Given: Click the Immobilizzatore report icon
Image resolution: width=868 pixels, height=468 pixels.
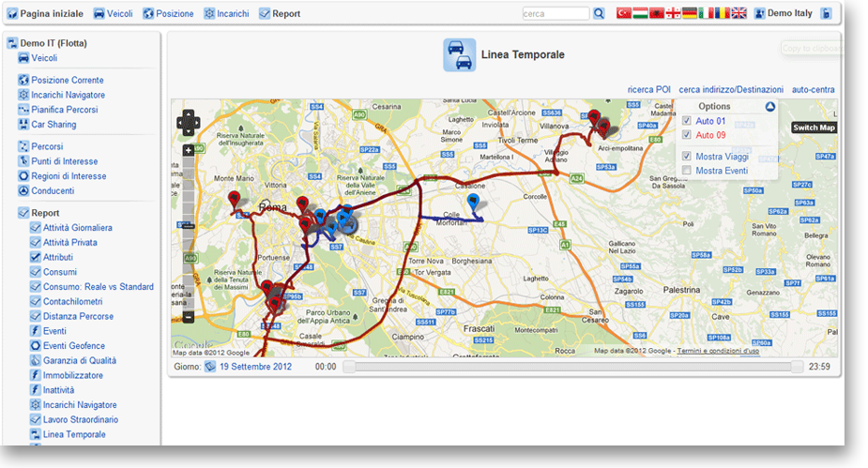Looking at the screenshot, I should click(36, 375).
